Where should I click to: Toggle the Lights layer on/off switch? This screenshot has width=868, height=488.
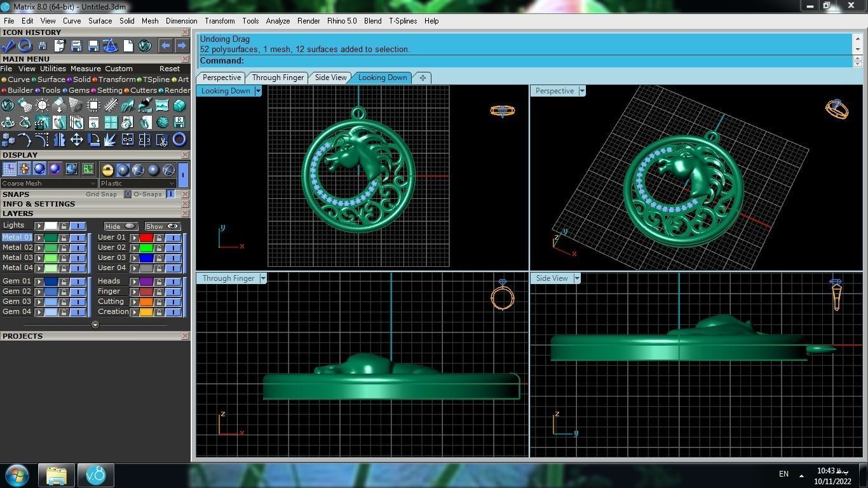[x=78, y=226]
